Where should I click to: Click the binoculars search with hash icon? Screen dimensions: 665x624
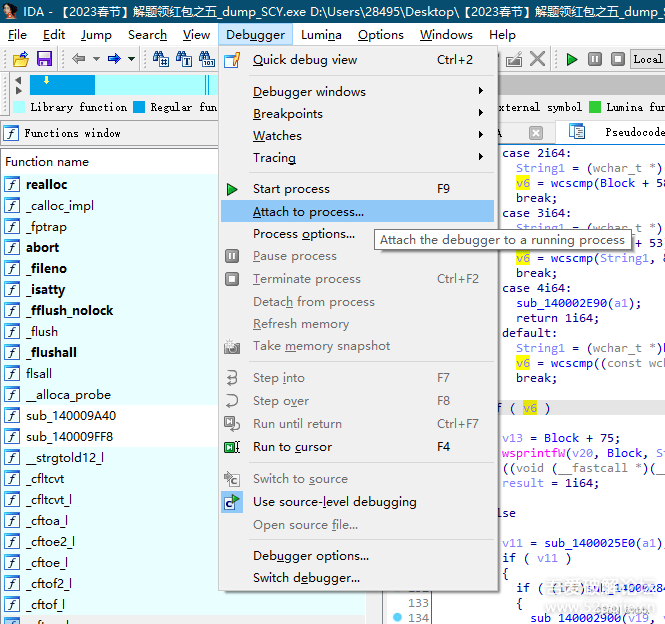pyautogui.click(x=161, y=59)
